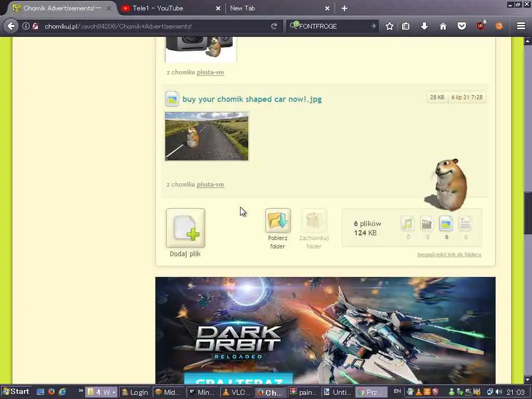The width and height of the screenshot is (532, 399).
Task: Click the EN language indicator
Action: click(x=397, y=391)
